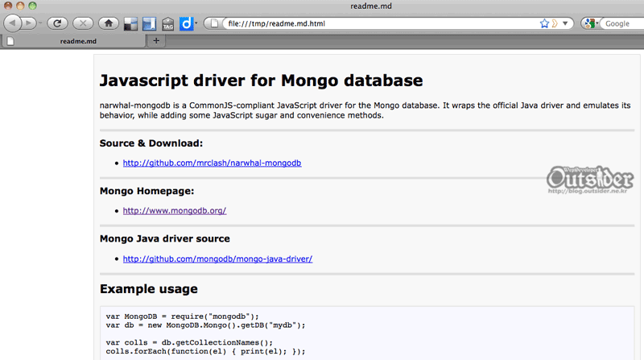The image size is (644, 360).
Task: Click the 'Javascript driver for Mongo database' heading
Action: (x=261, y=81)
